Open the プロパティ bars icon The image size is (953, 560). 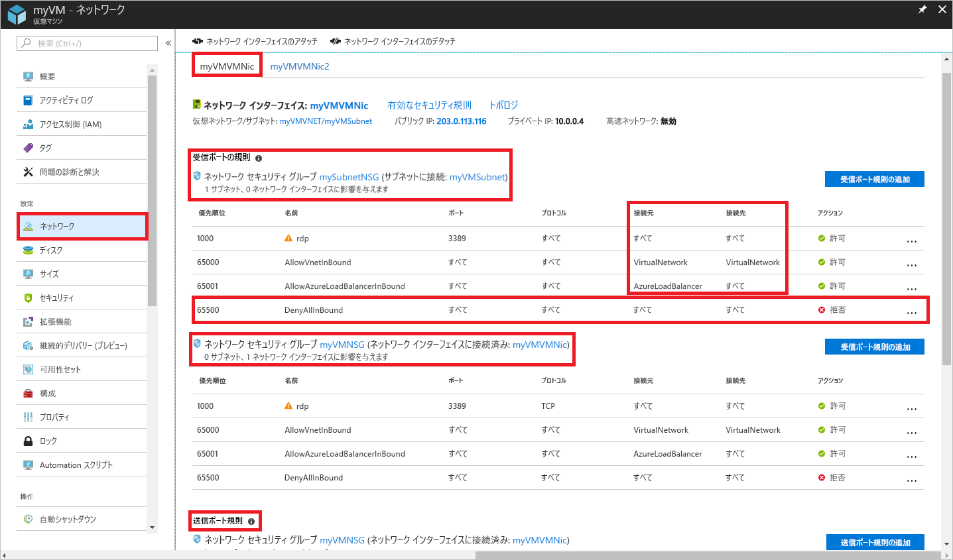pos(28,417)
